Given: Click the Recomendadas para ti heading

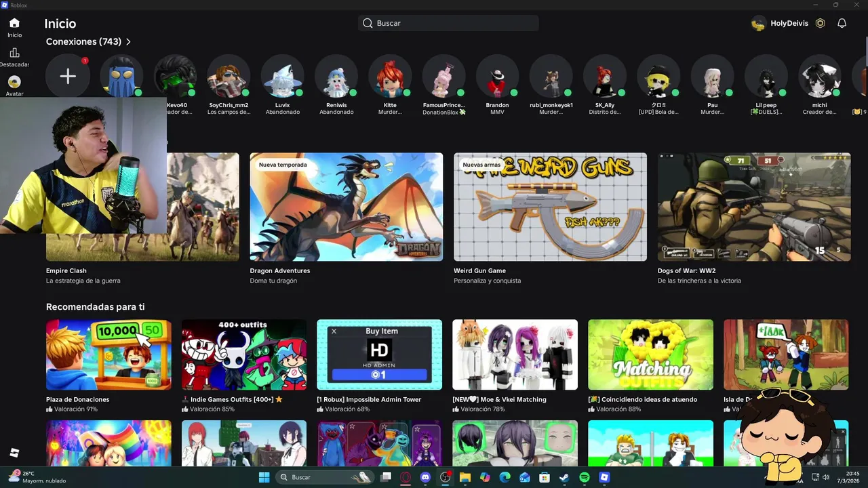Looking at the screenshot, I should 96,307.
